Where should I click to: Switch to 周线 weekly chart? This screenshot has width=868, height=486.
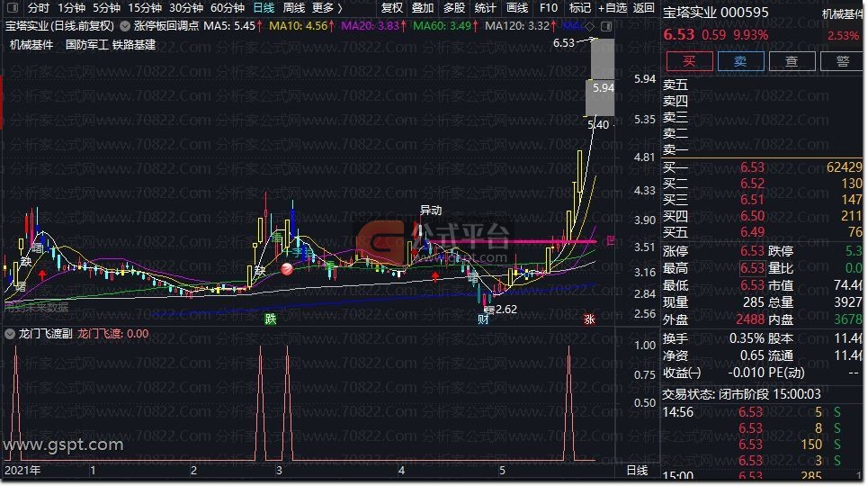point(294,8)
